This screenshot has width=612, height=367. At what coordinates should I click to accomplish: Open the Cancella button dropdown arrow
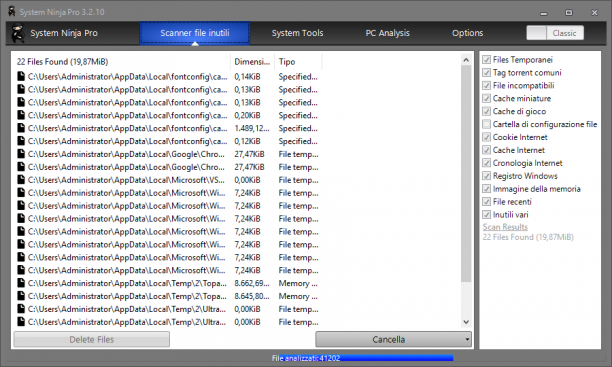tap(467, 339)
